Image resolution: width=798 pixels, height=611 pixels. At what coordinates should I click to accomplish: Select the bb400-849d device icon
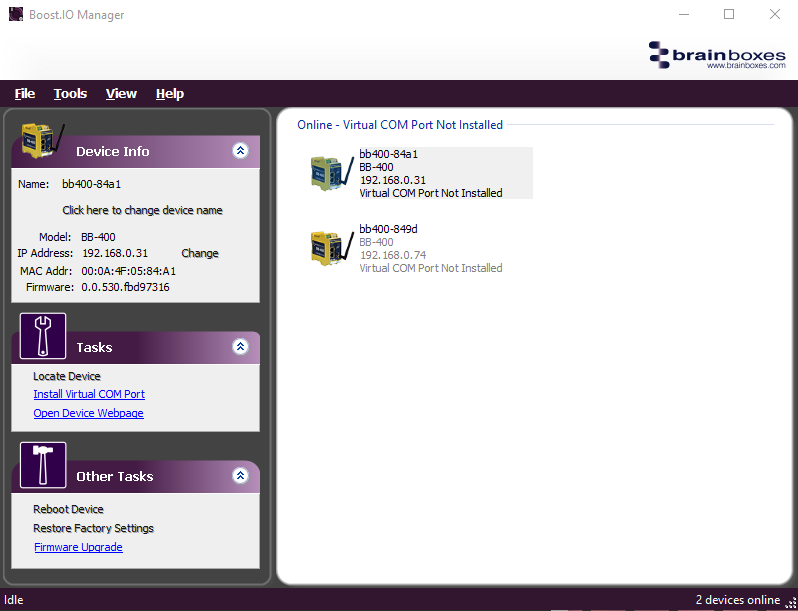332,248
